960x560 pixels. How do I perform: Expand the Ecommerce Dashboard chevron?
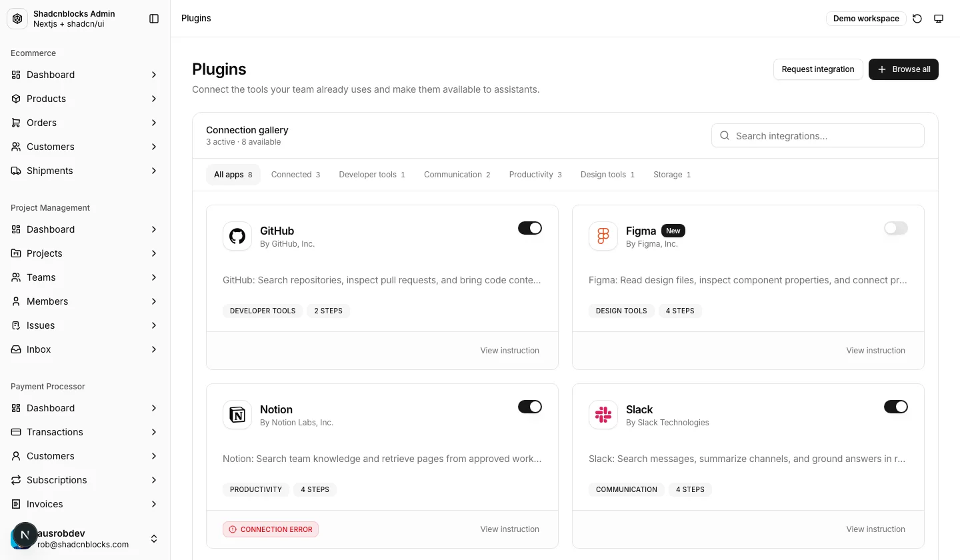click(154, 75)
